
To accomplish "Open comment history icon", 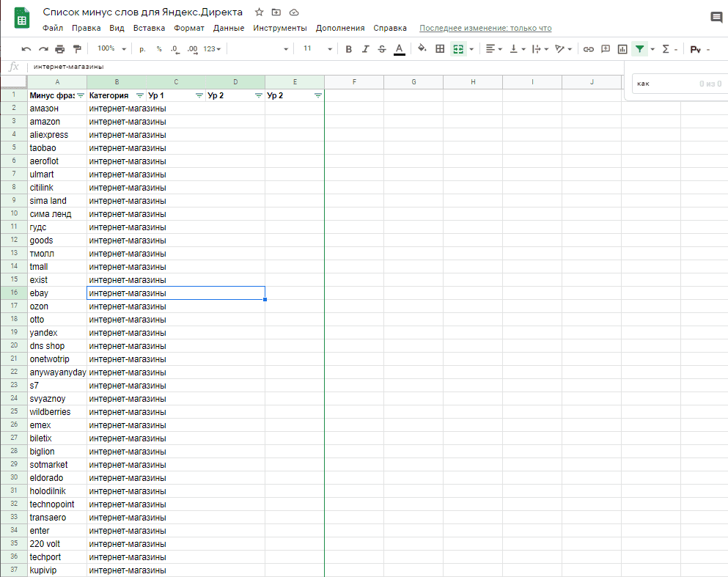I will [716, 18].
